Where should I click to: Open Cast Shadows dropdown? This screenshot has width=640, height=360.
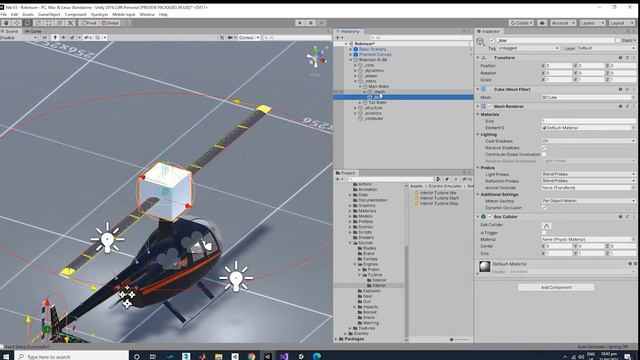tap(589, 141)
